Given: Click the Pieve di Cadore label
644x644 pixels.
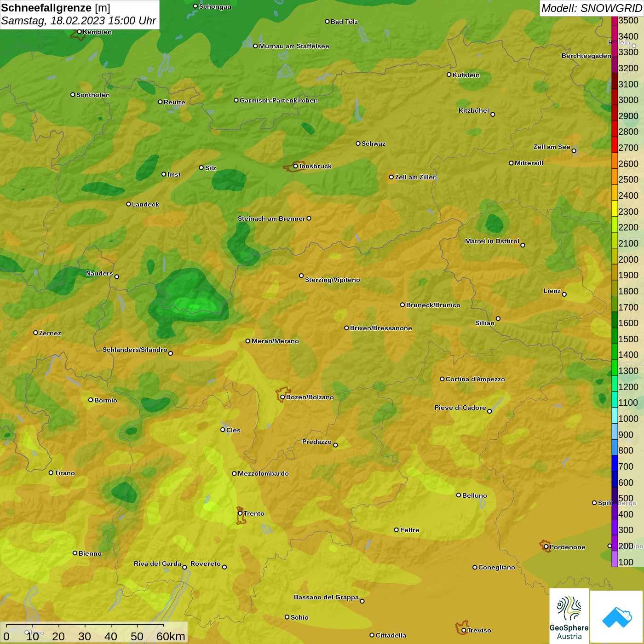Looking at the screenshot, I should [460, 408].
